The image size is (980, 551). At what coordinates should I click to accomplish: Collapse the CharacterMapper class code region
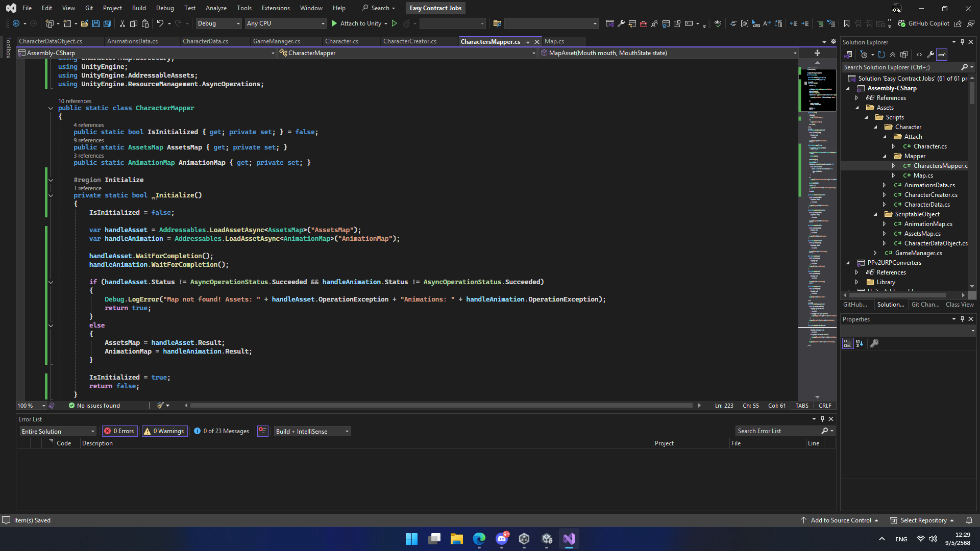pyautogui.click(x=51, y=108)
